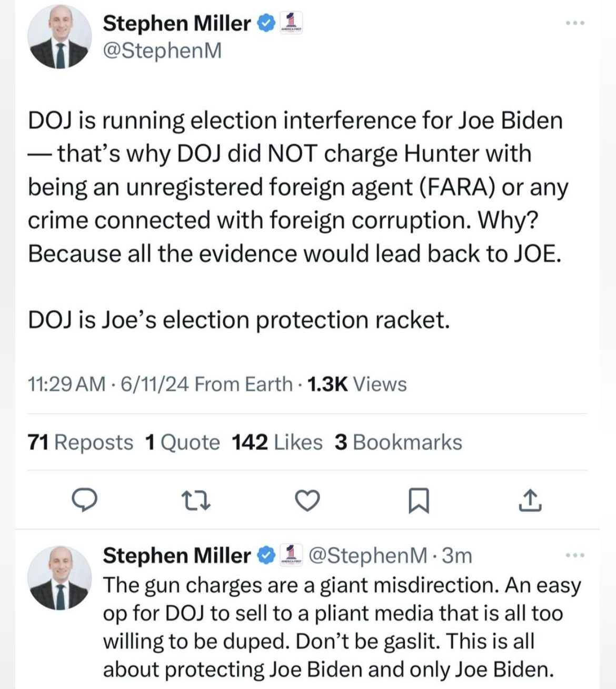Open Stephen Miller's profile picture at the top
616x689 pixels.
(x=59, y=38)
